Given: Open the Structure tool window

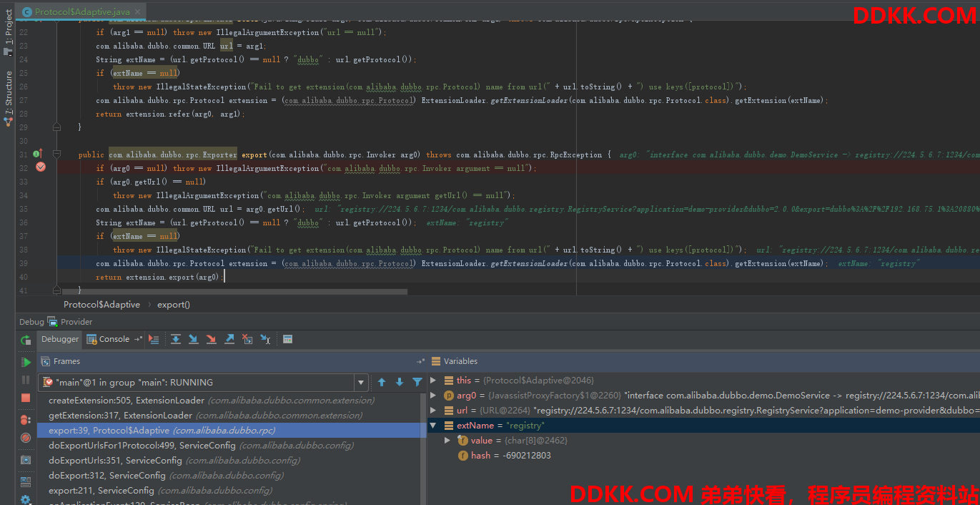Looking at the screenshot, I should tap(8, 99).
